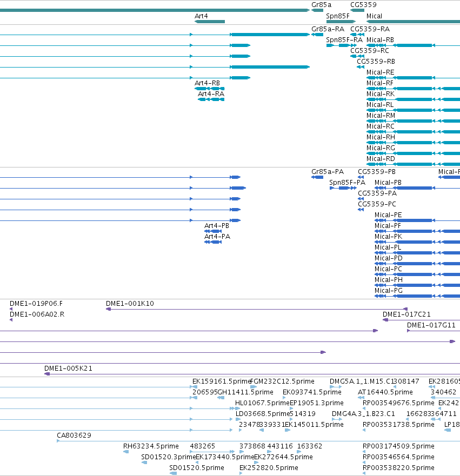Click the Gr85a-RA transcript label
Screen dimensions: 460x476
[328, 29]
